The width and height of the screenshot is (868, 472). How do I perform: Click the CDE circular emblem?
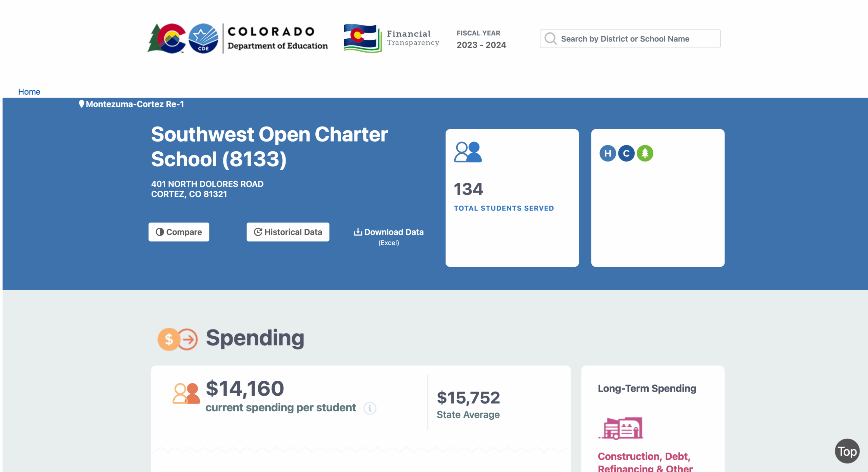click(x=203, y=38)
